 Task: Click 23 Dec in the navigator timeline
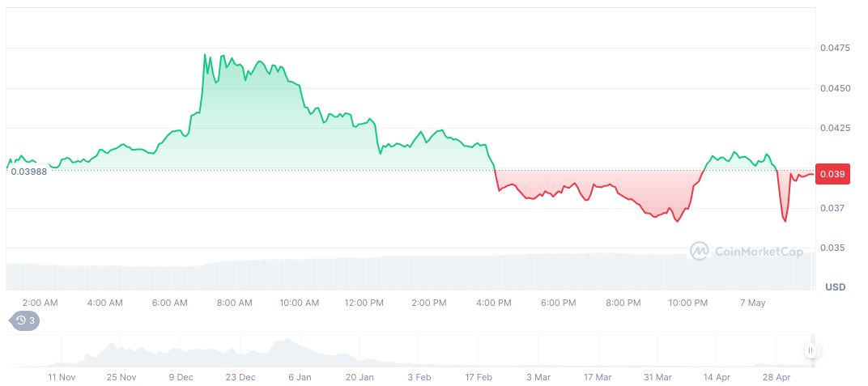[240, 377]
